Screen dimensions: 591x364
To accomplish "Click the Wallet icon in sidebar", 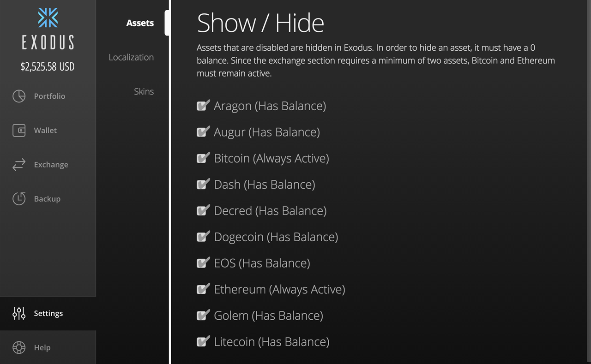I will click(x=19, y=131).
